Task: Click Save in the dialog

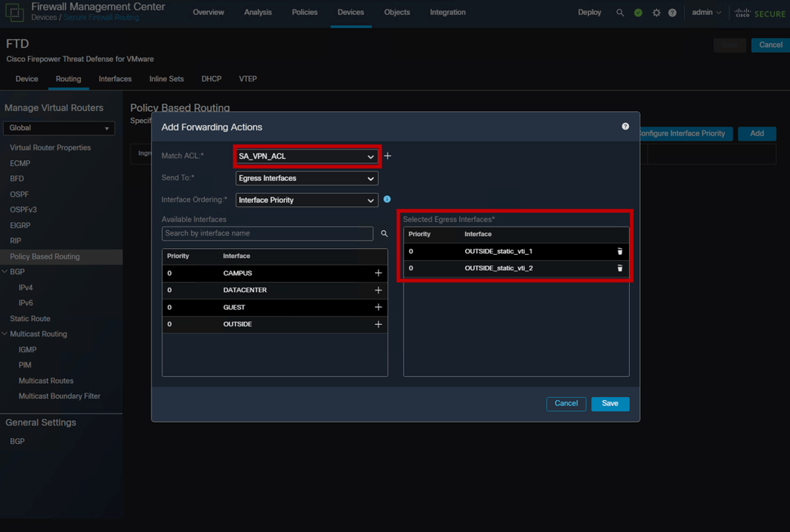Action: (610, 404)
